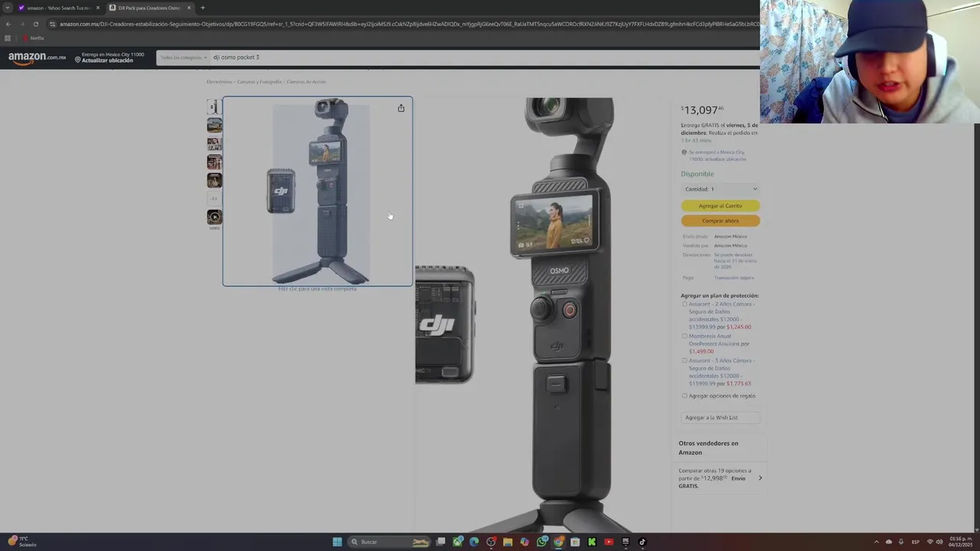Close the DJI Pack para Creadores tab
Viewport: 980px width, 551px height.
[190, 8]
